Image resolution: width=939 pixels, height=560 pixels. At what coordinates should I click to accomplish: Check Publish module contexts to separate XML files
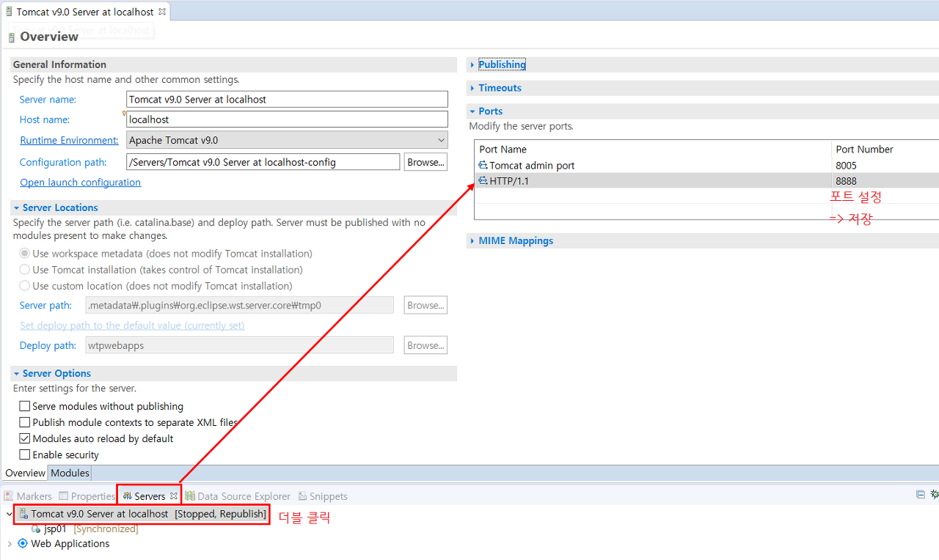(25, 422)
